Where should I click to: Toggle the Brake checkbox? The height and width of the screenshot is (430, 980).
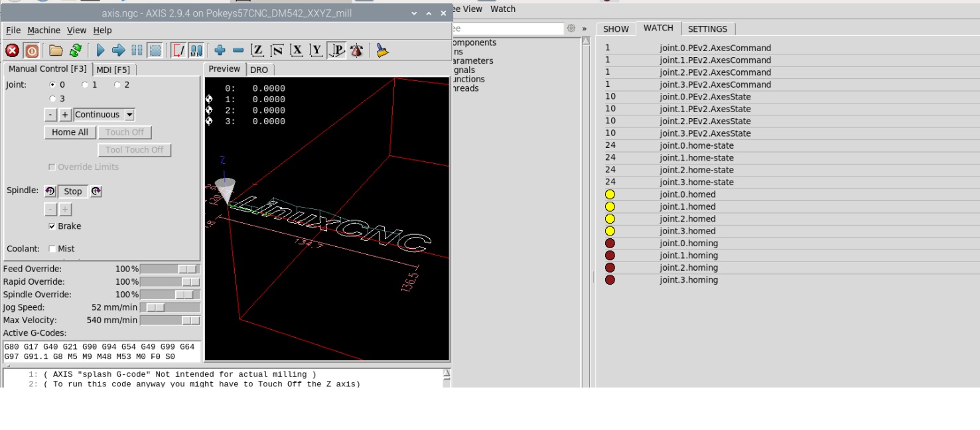52,226
